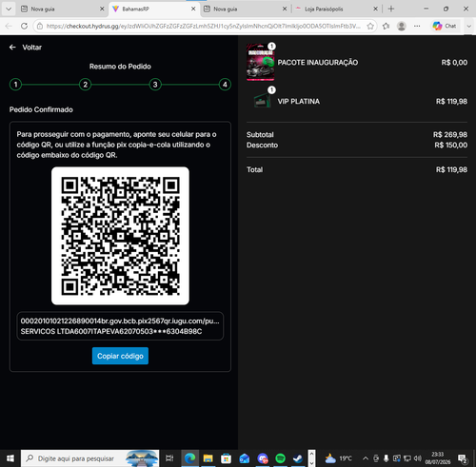
Task: Close the Loja Paraisópolis tab
Action: pyautogui.click(x=375, y=9)
